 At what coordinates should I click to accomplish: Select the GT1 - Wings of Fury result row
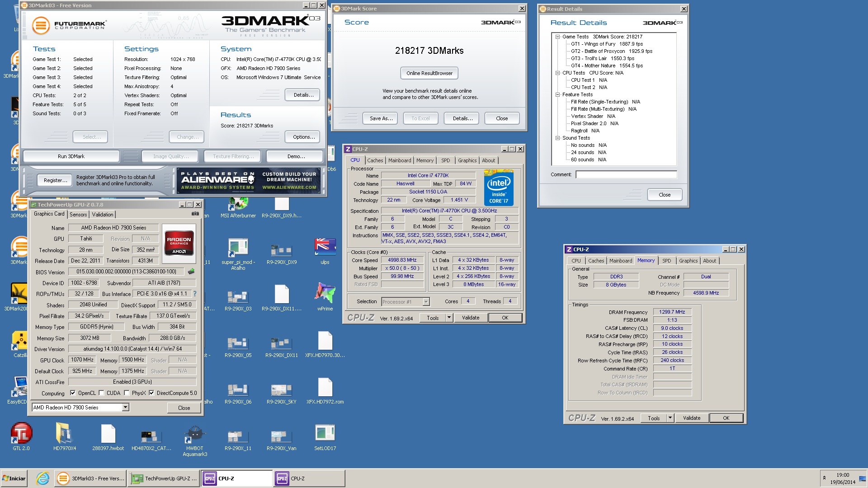[606, 44]
